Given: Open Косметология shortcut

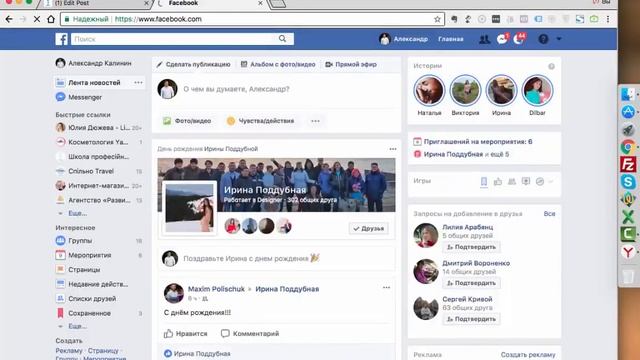Looking at the screenshot, I should pyautogui.click(x=98, y=142).
